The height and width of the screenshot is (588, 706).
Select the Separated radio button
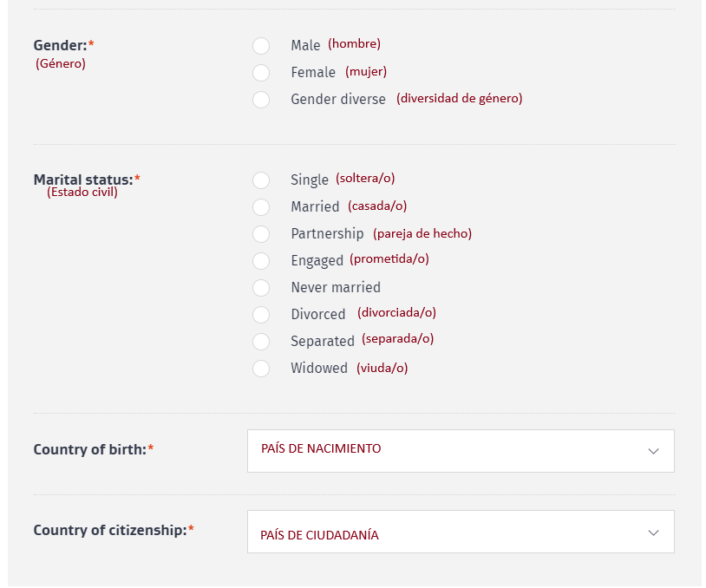[261, 342]
